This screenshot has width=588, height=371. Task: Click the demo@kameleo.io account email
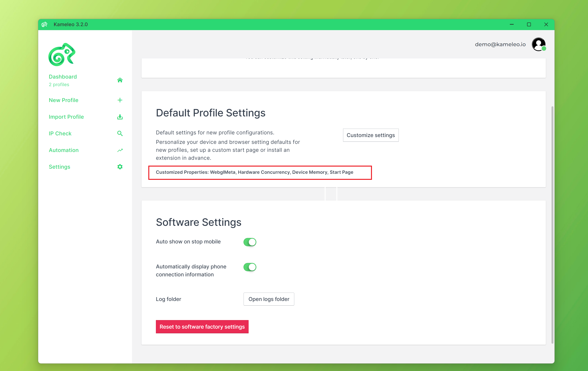(500, 44)
